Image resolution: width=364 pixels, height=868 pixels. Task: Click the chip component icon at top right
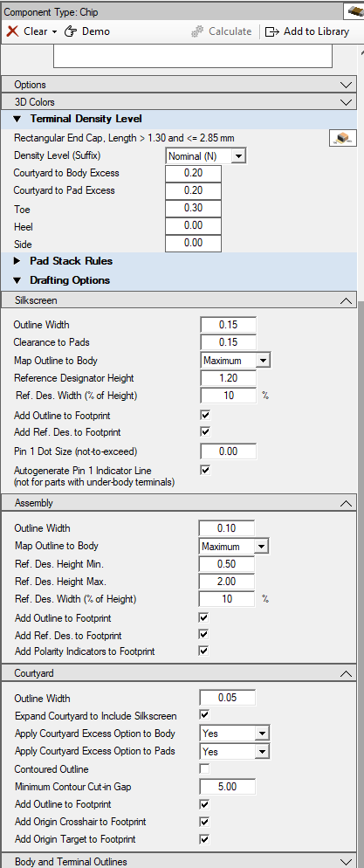[354, 10]
